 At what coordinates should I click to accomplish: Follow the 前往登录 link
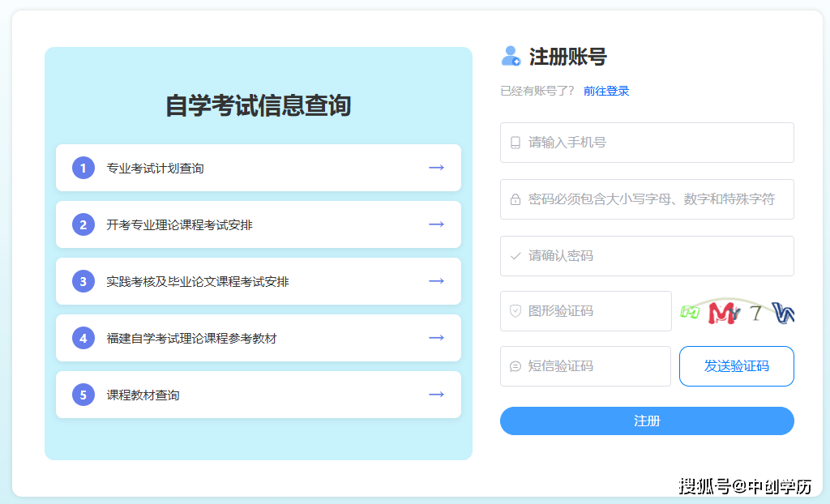click(606, 91)
